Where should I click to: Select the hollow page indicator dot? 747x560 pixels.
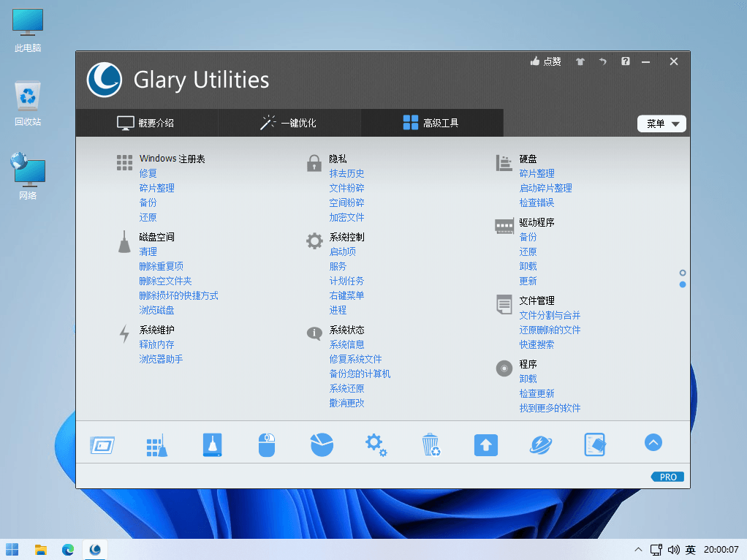coord(683,273)
